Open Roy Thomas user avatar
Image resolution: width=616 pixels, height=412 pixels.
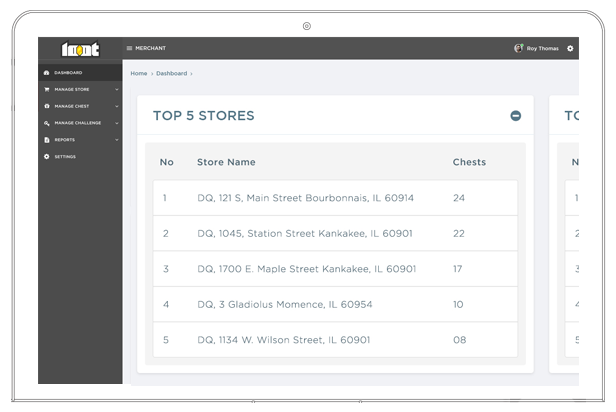pos(519,48)
